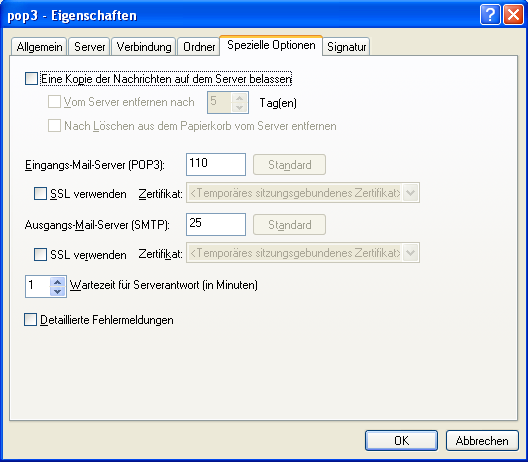The height and width of the screenshot is (462, 528).
Task: Check SSL verwenden under SMTP server
Action: (x=40, y=254)
